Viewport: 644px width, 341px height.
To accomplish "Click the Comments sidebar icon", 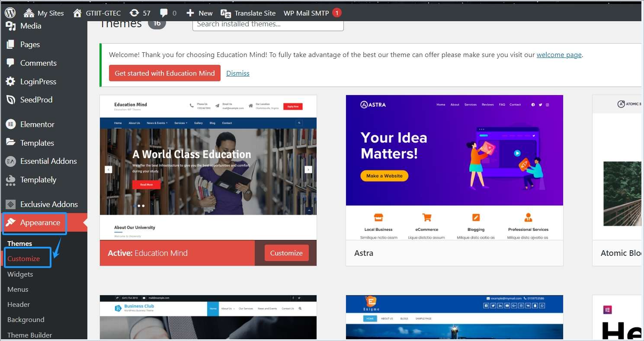I will click(10, 63).
